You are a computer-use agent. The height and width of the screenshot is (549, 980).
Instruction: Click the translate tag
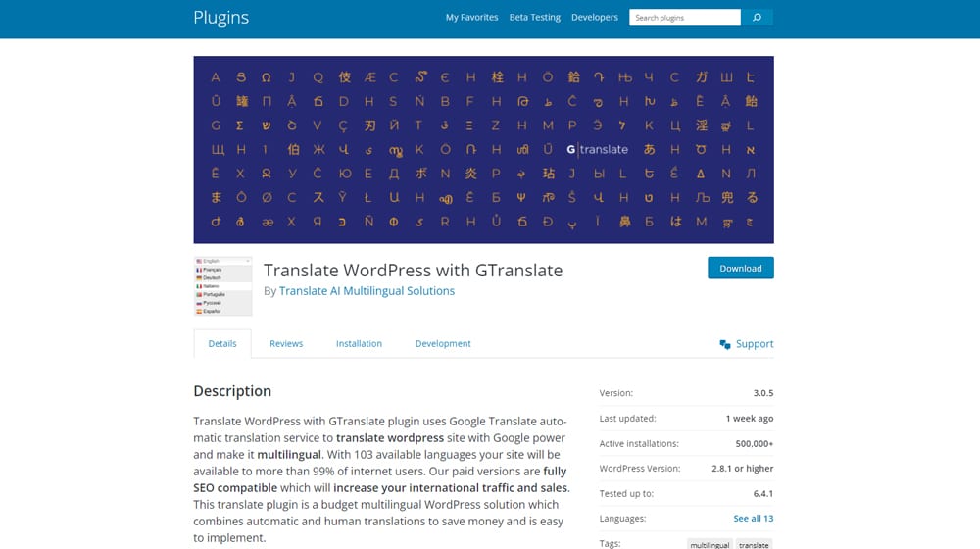(x=754, y=545)
